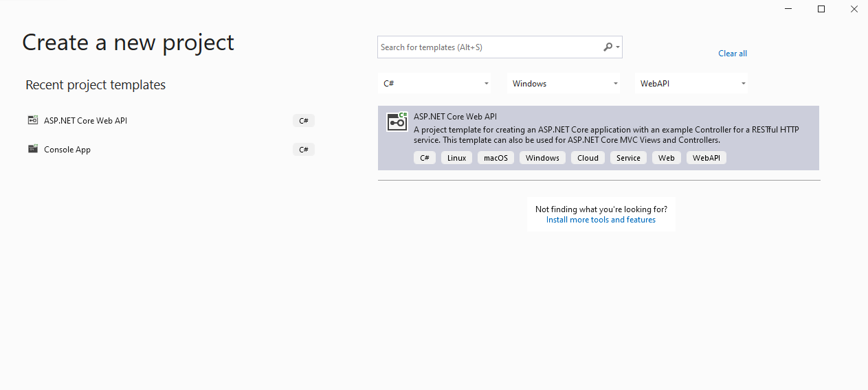
Task: Click the search magnifier icon
Action: click(608, 47)
